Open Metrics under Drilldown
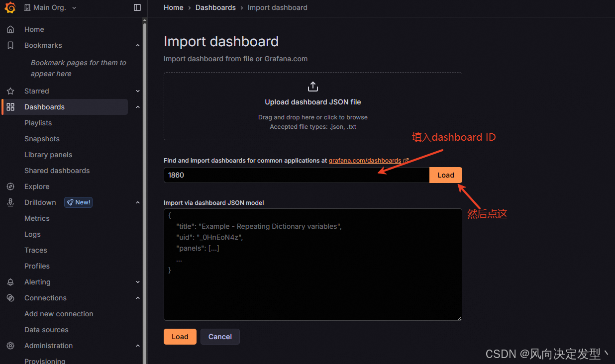 [37, 218]
